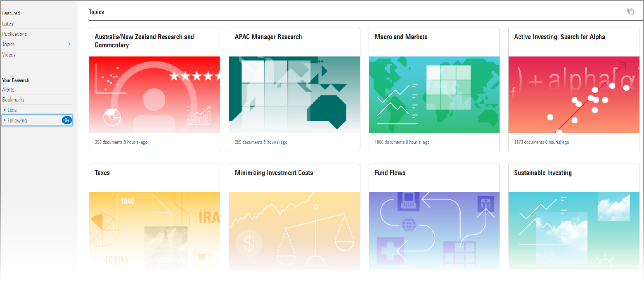The width and height of the screenshot is (644, 305).
Task: Open the Sustainable Investing topic title
Action: 542,173
